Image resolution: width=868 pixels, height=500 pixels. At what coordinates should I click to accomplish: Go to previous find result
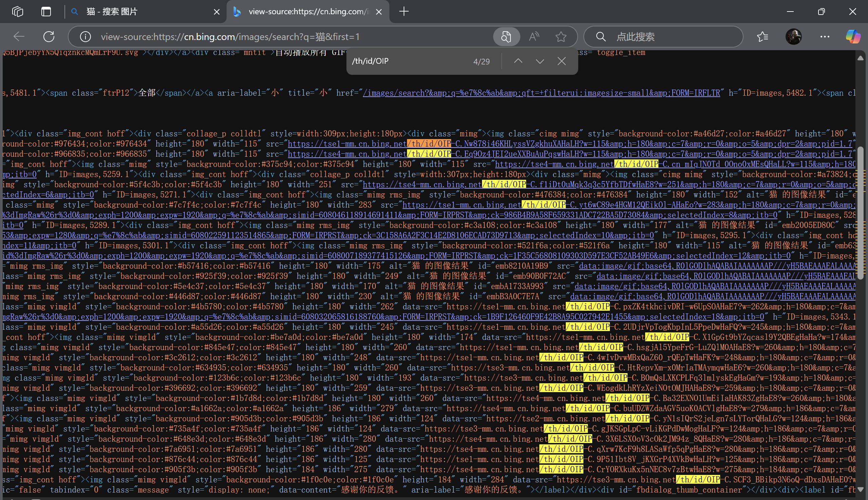[518, 61]
